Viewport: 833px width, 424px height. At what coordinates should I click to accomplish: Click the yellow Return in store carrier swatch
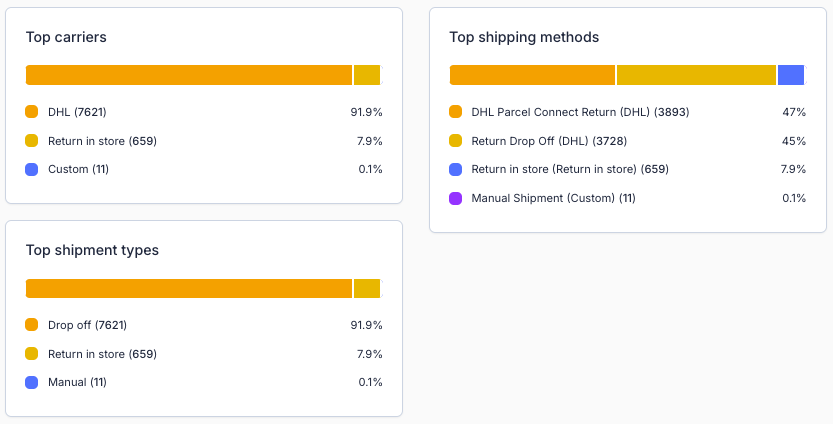32,141
